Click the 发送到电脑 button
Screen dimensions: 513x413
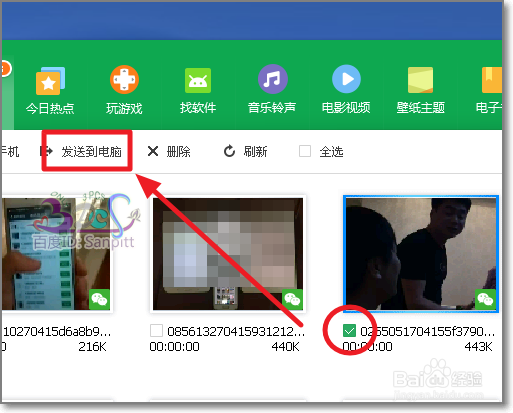coord(81,152)
